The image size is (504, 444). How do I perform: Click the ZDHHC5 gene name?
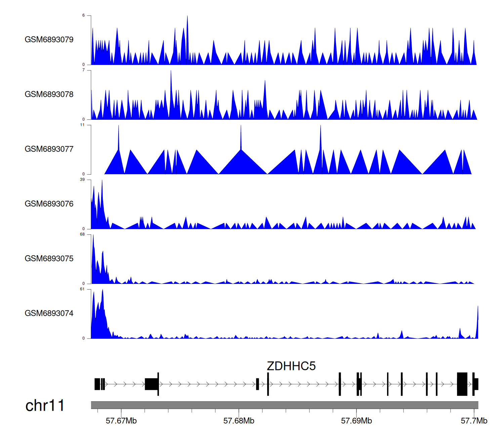point(291,366)
